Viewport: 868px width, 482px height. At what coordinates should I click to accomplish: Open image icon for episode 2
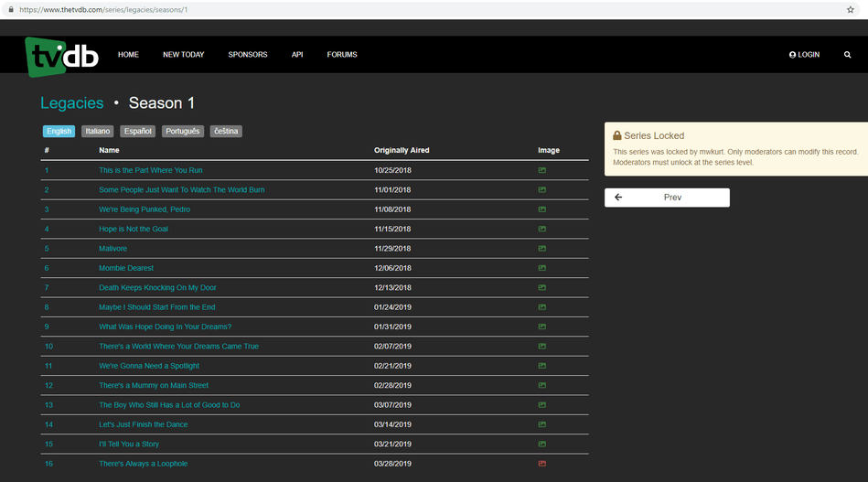(542, 190)
